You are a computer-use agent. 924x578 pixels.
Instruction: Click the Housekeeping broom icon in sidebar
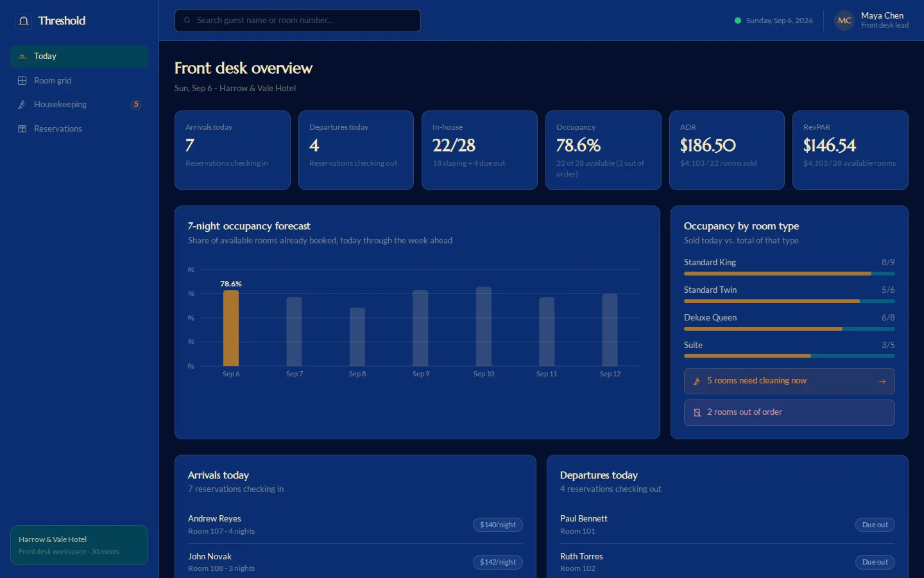tap(22, 105)
